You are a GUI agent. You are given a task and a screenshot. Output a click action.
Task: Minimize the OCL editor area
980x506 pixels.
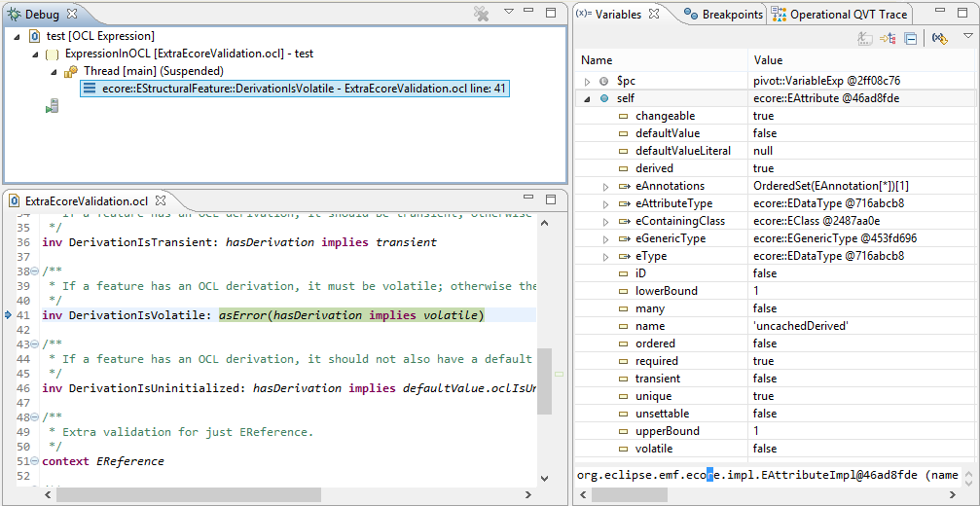tap(528, 199)
